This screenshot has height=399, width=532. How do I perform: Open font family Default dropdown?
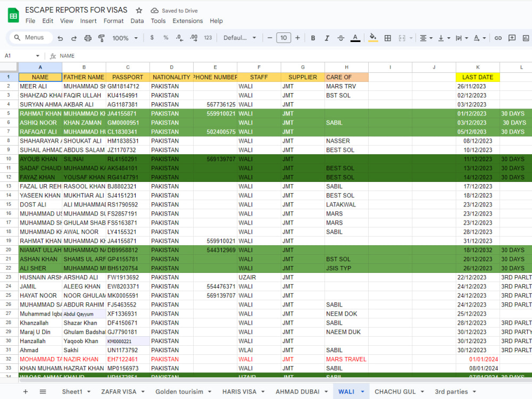[239, 38]
